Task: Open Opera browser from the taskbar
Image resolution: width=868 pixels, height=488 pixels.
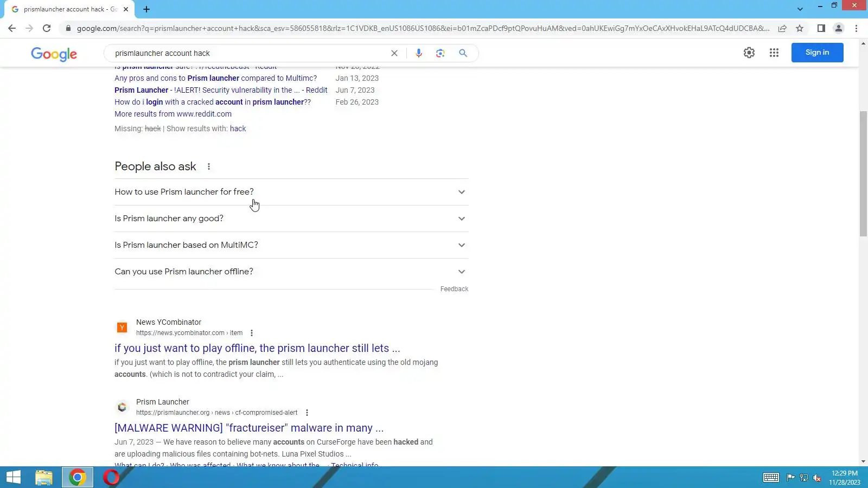Action: pos(111,477)
